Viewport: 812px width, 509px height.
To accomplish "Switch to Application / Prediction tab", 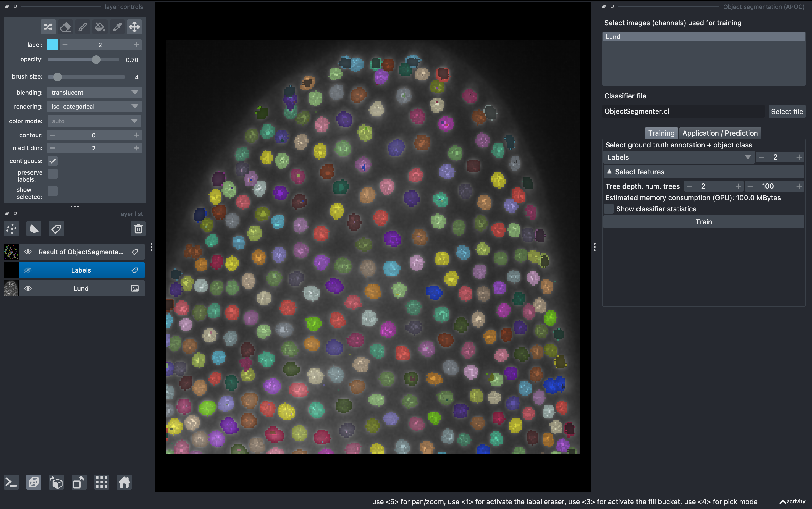I will [720, 133].
